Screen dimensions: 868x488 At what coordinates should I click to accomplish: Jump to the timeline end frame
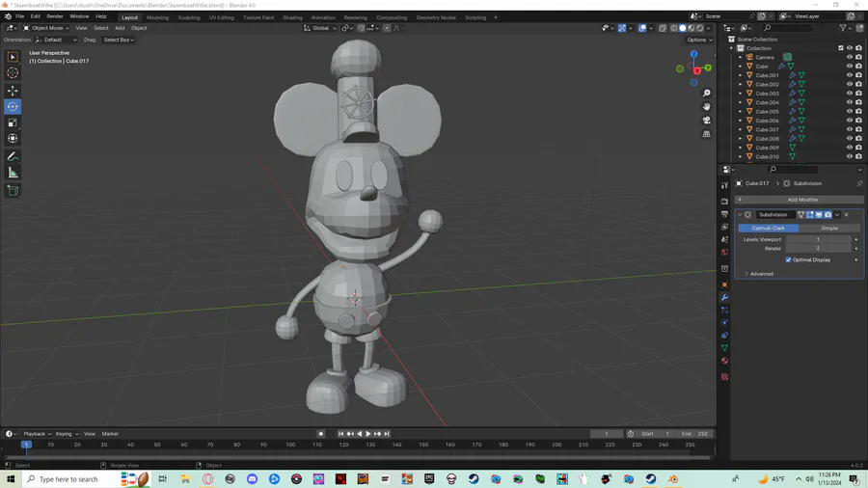387,434
